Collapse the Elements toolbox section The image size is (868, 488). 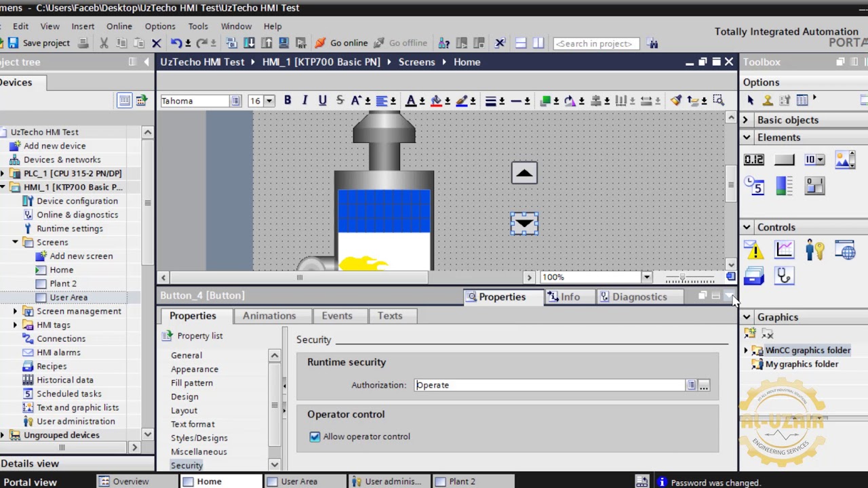[746, 138]
